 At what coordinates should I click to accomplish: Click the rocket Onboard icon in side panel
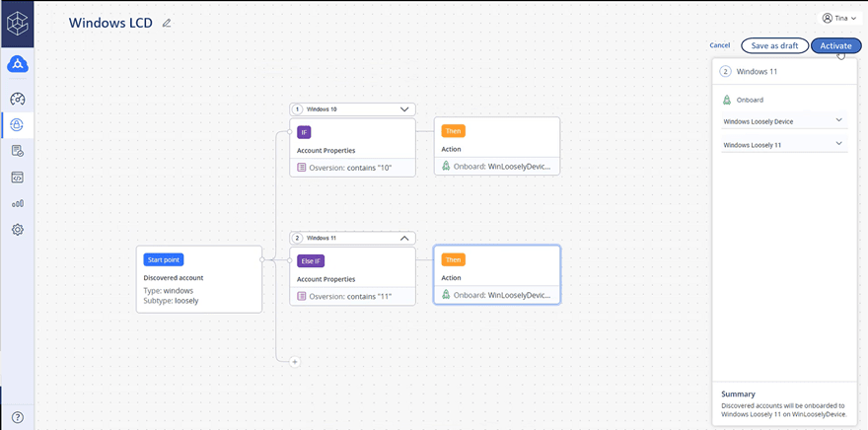[727, 101]
